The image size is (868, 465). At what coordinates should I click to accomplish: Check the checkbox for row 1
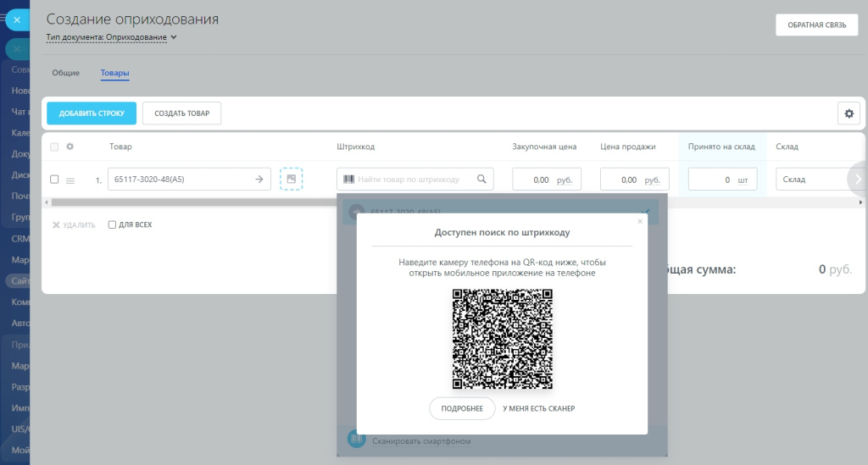click(x=54, y=180)
